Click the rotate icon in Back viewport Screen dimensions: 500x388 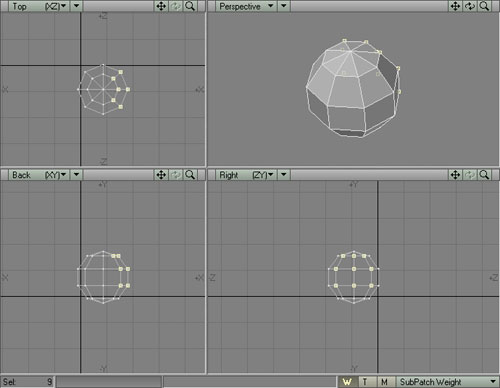click(176, 175)
